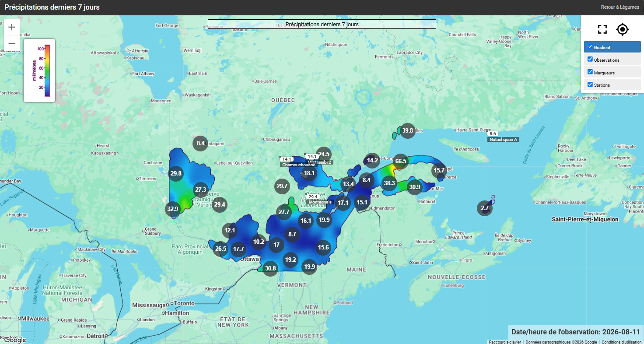The height and width of the screenshot is (344, 644).
Task: Select the 13.4 observation marker
Action: [348, 184]
